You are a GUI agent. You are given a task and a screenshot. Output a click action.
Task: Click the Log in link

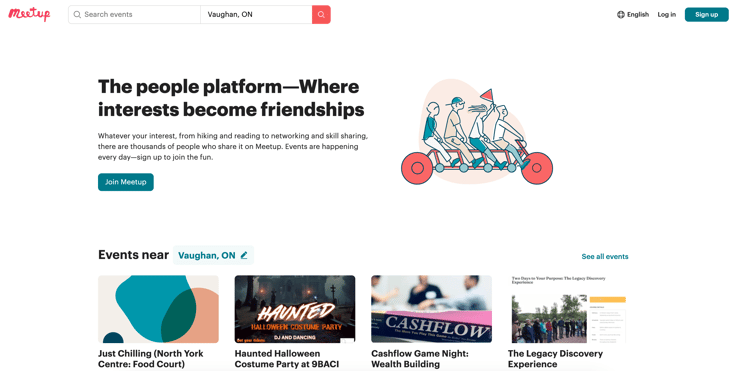667,14
